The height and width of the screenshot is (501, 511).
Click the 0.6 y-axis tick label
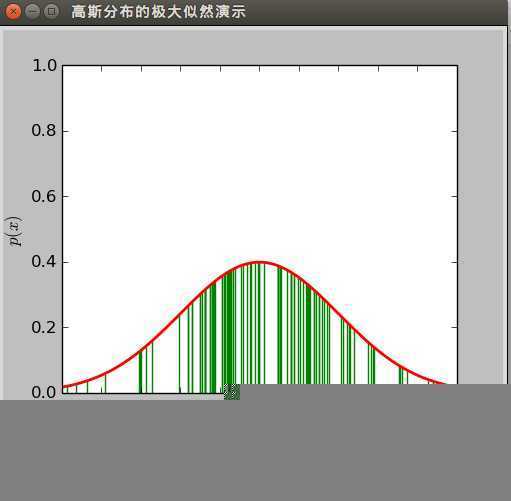click(44, 196)
